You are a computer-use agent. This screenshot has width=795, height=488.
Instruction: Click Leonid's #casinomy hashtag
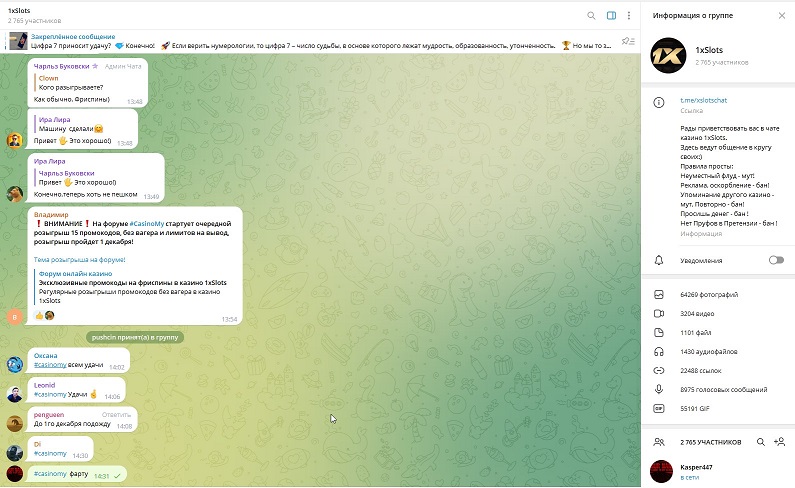50,394
